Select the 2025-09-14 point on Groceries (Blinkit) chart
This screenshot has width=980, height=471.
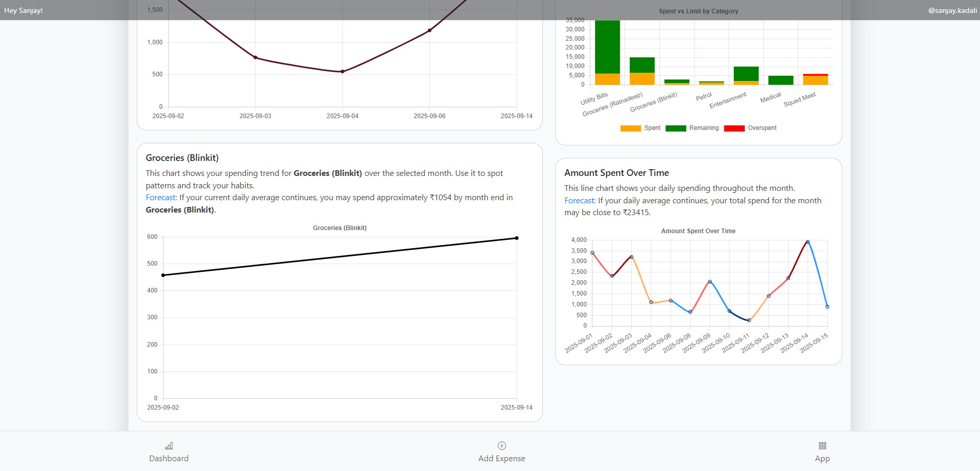[x=517, y=238]
